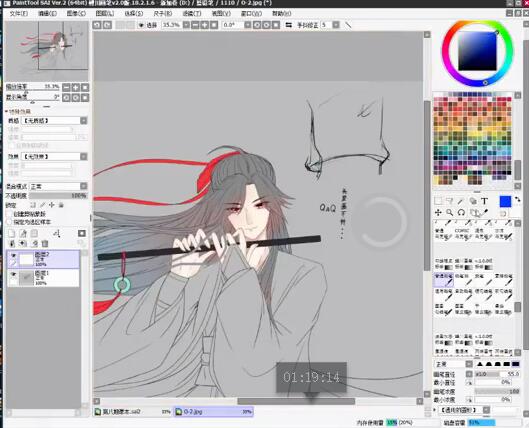Screen dimensions: 529x428
Task: Enable the selection source checkbox
Action: click(x=10, y=222)
